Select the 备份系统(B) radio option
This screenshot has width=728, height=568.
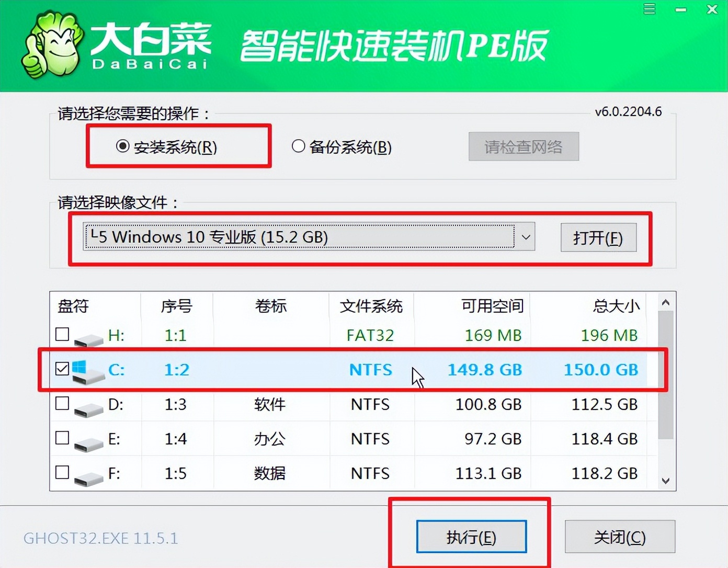pyautogui.click(x=299, y=147)
